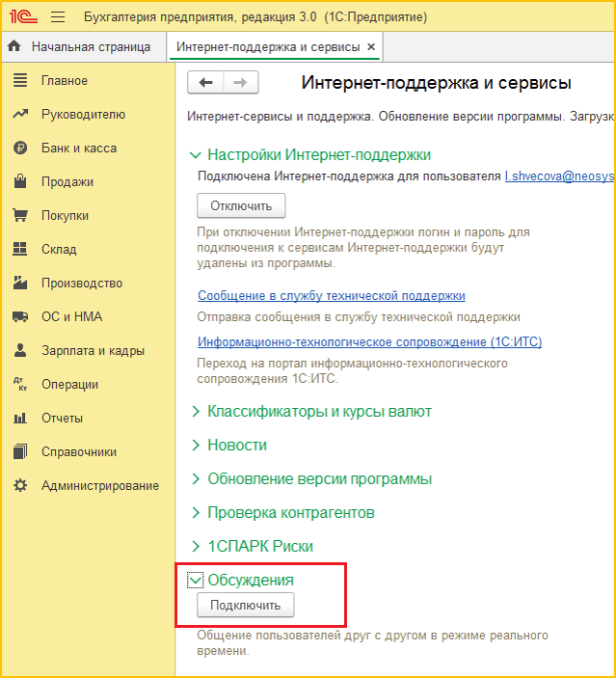Open the Главное section label

(x=65, y=81)
